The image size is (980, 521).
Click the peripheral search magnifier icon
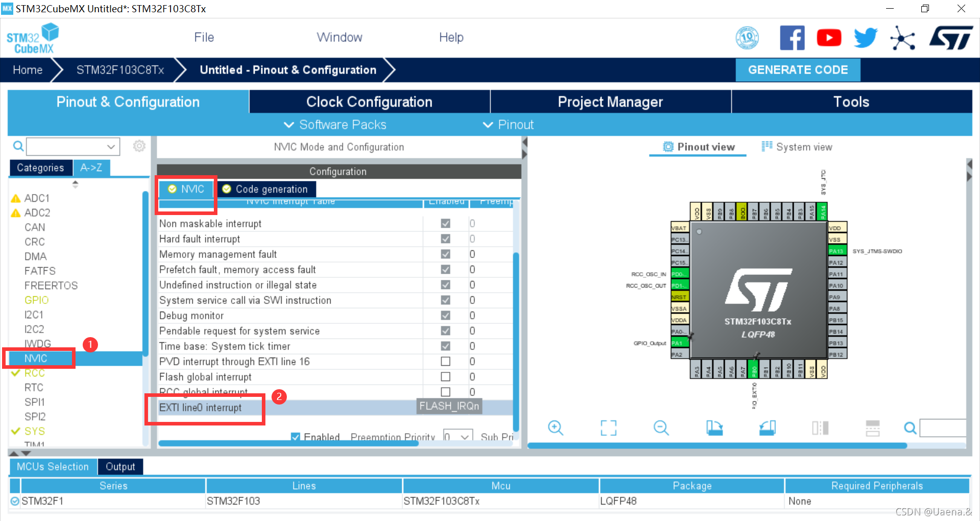(18, 147)
